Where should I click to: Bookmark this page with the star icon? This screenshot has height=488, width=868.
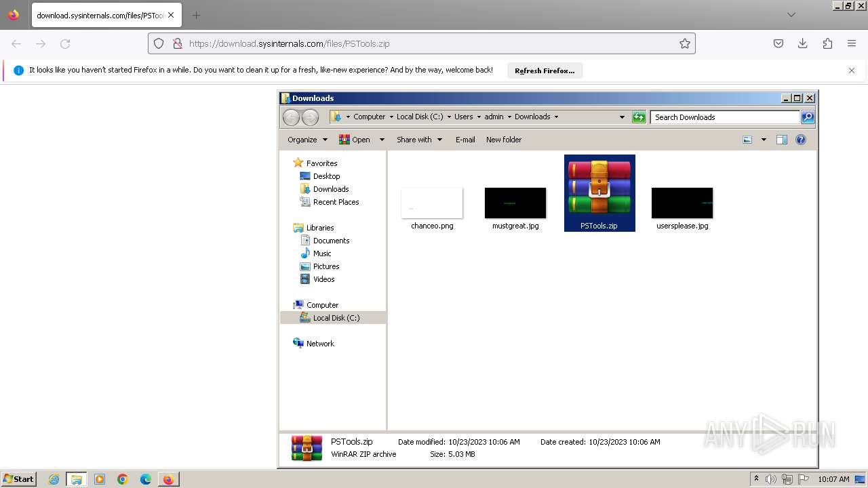[685, 43]
